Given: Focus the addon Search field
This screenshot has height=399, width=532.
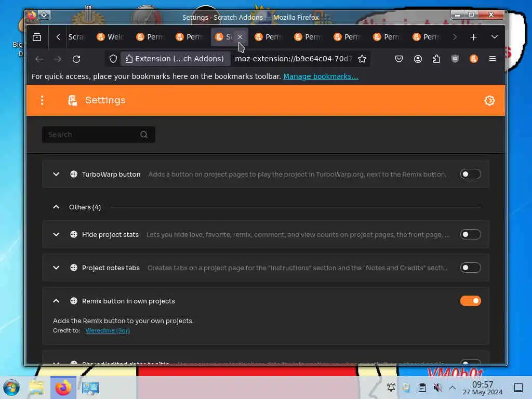Looking at the screenshot, I should [x=98, y=135].
